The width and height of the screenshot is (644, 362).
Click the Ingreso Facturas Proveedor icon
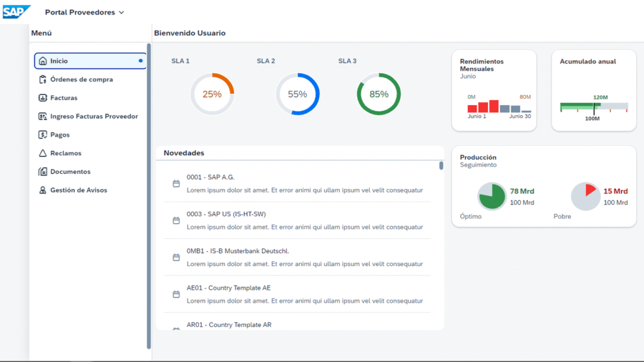tap(43, 116)
